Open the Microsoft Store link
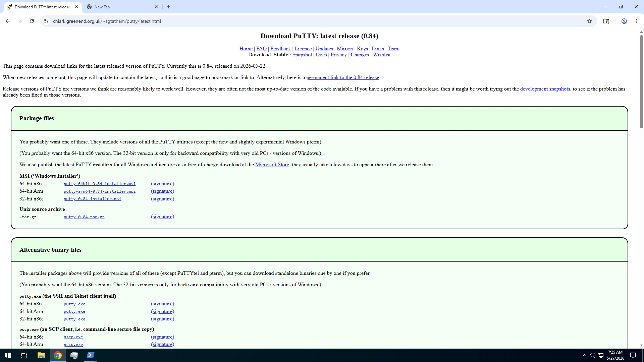644x362 pixels. click(272, 165)
